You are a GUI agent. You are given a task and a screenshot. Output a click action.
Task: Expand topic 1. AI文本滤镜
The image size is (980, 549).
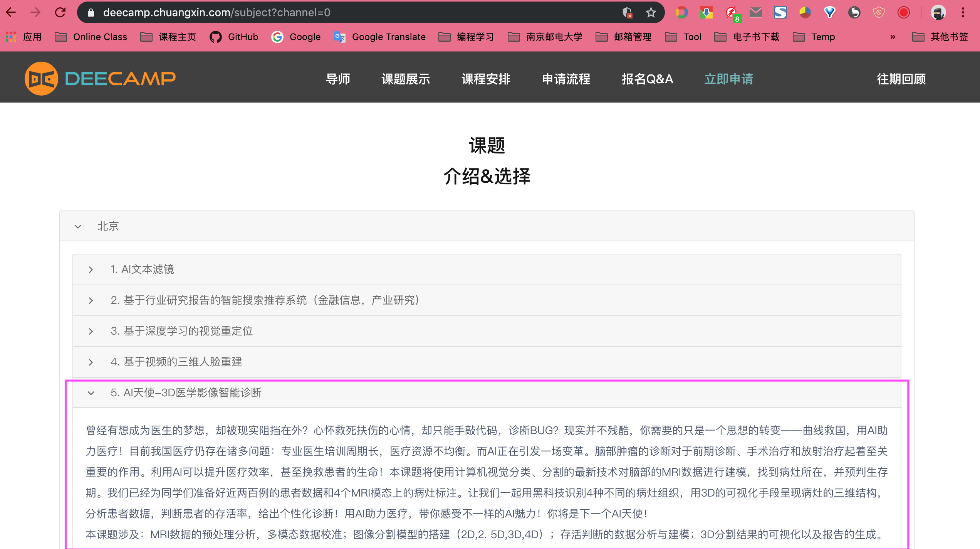91,269
